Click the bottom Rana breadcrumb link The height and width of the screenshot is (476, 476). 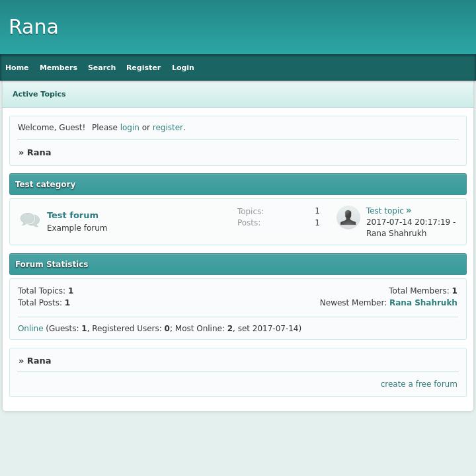coord(39,361)
